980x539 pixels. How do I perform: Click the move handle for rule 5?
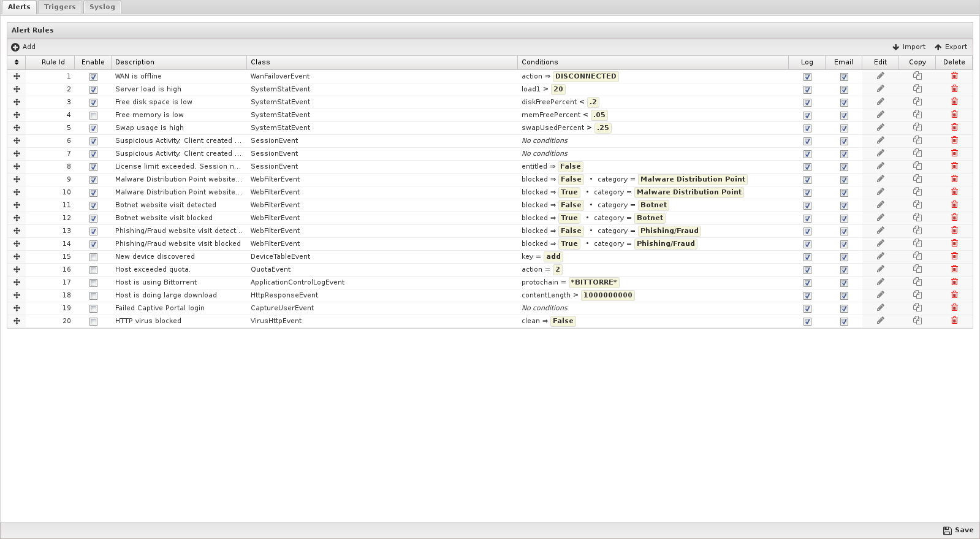pos(17,128)
